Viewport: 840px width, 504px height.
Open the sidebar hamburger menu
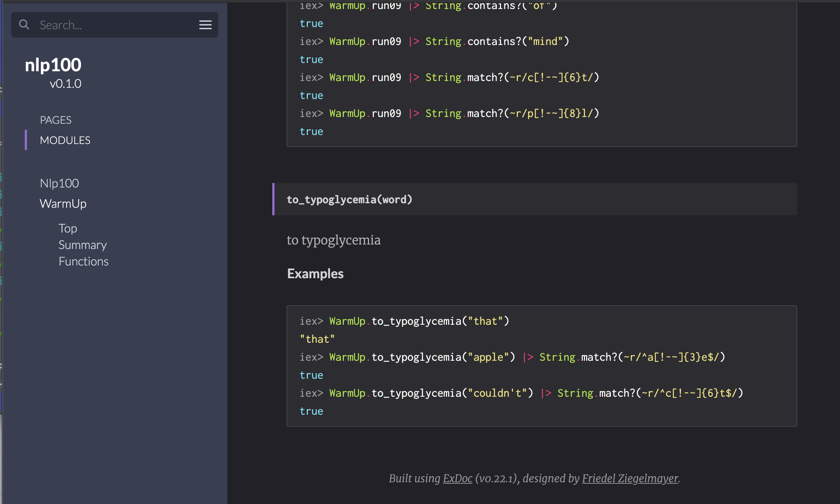tap(205, 25)
